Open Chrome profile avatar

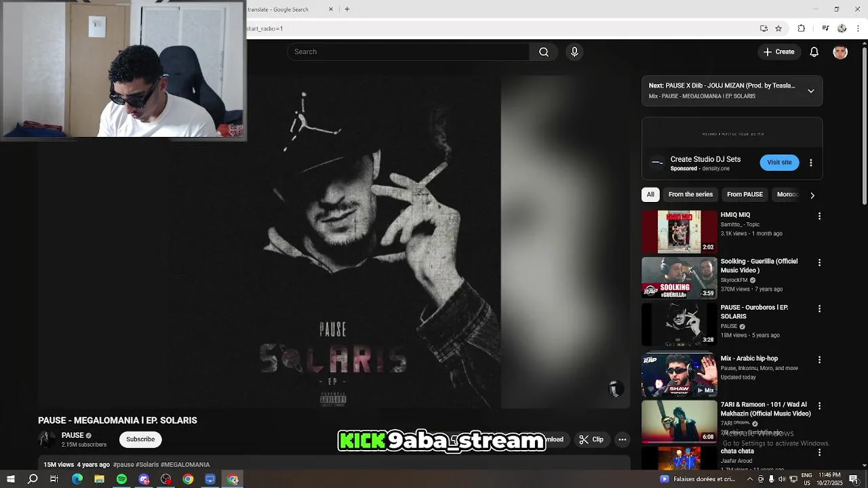842,28
